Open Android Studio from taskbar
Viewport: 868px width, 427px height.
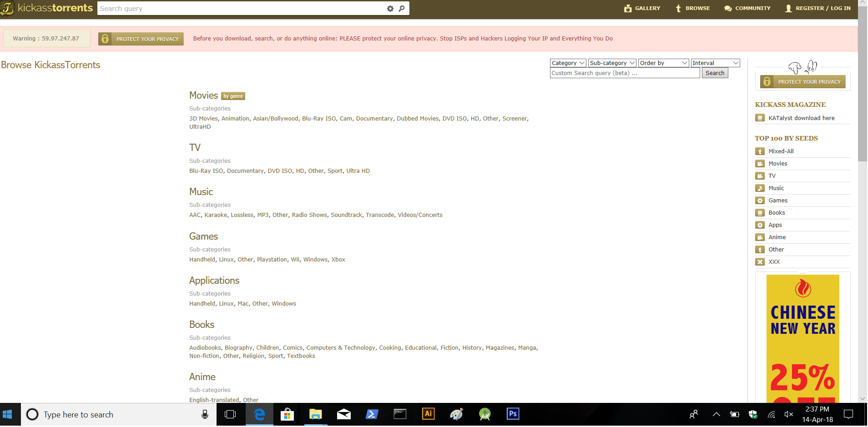click(x=484, y=415)
